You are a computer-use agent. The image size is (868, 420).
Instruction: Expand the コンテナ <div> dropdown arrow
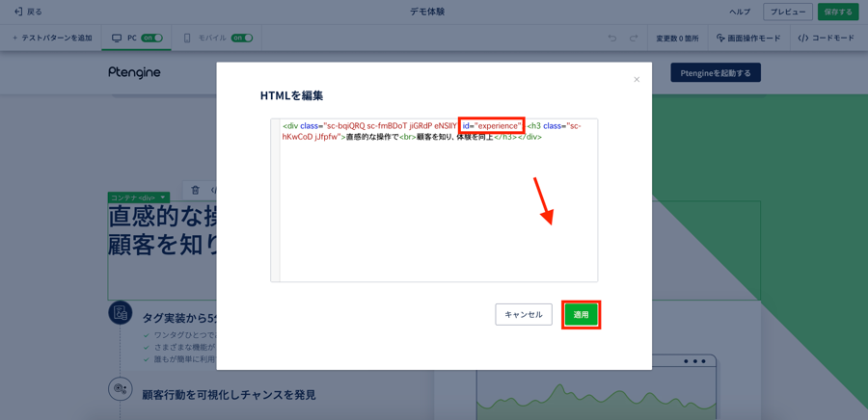(x=164, y=197)
